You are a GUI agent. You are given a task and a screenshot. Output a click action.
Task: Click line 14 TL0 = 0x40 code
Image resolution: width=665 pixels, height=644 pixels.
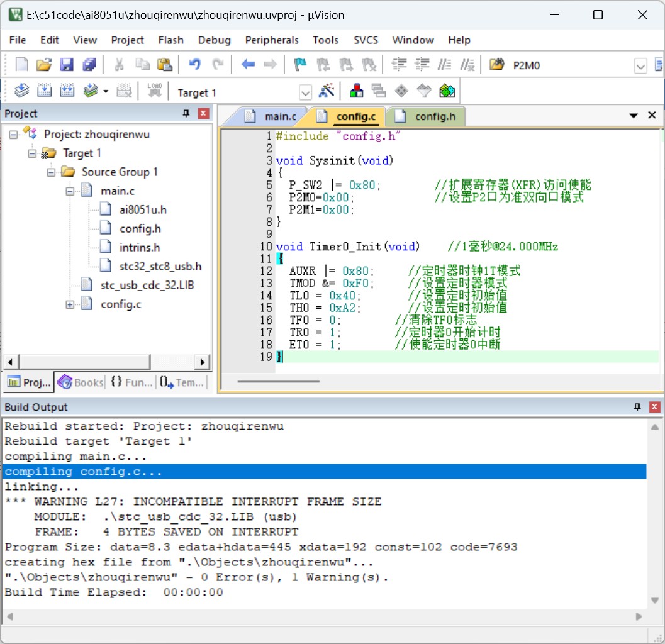click(x=325, y=296)
